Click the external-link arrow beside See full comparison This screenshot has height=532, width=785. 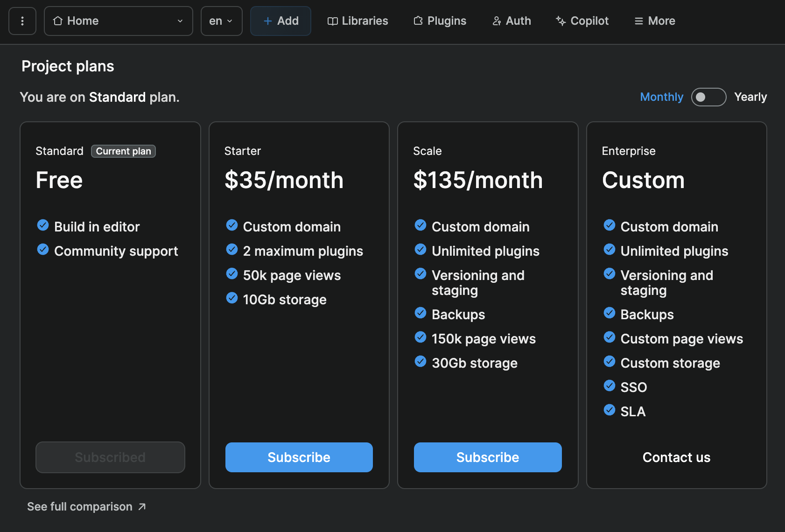(x=141, y=506)
